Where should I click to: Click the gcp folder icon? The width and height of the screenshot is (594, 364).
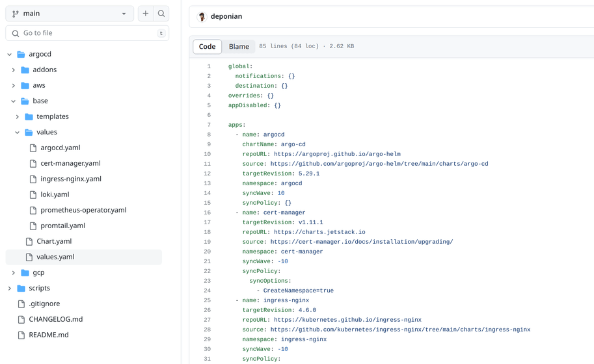pos(25,273)
